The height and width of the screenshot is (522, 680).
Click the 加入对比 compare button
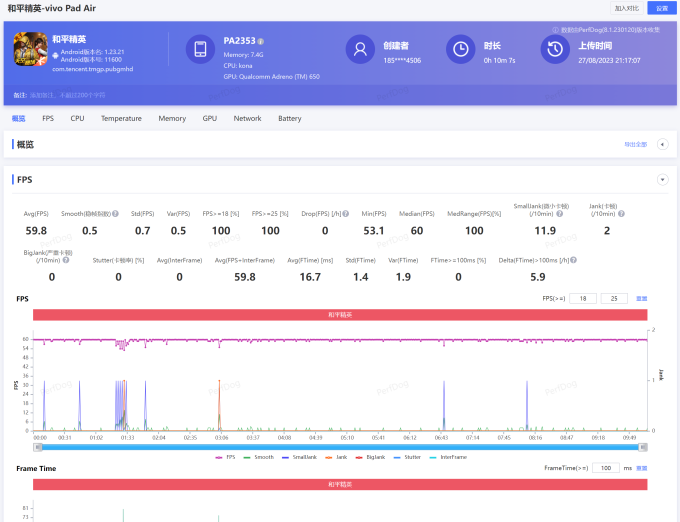tap(627, 8)
